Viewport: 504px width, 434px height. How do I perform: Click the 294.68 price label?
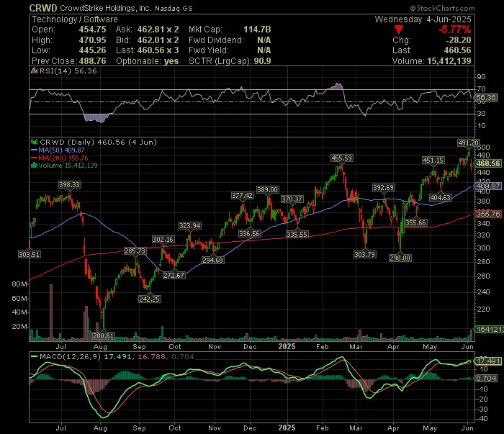point(213,260)
